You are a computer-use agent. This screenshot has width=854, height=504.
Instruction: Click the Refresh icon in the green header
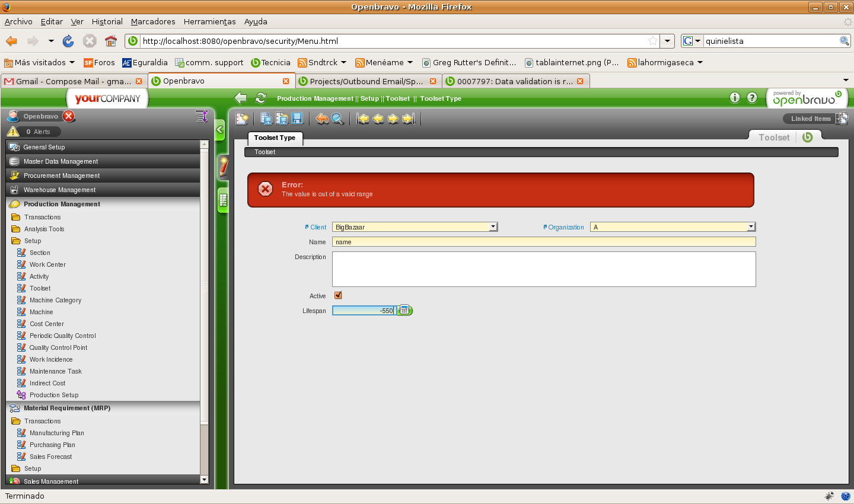pos(260,98)
